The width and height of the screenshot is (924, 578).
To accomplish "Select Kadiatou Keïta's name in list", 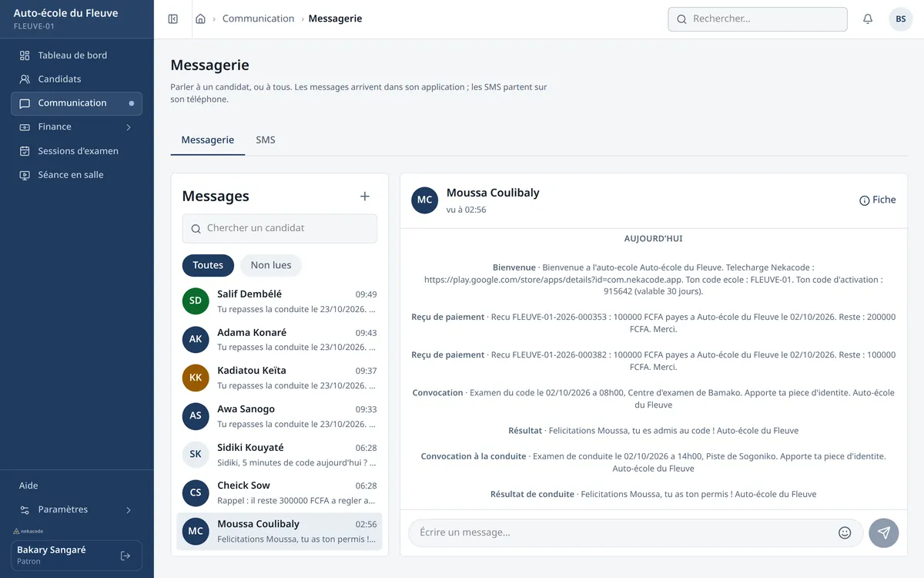I will [252, 371].
